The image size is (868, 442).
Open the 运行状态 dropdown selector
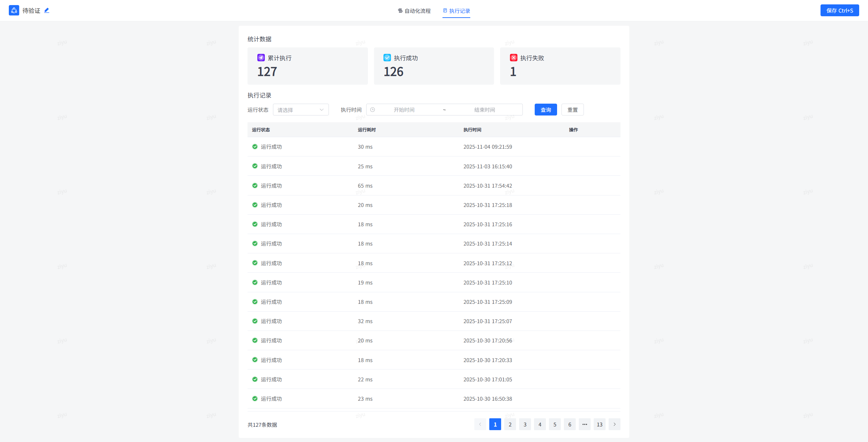tap(300, 110)
